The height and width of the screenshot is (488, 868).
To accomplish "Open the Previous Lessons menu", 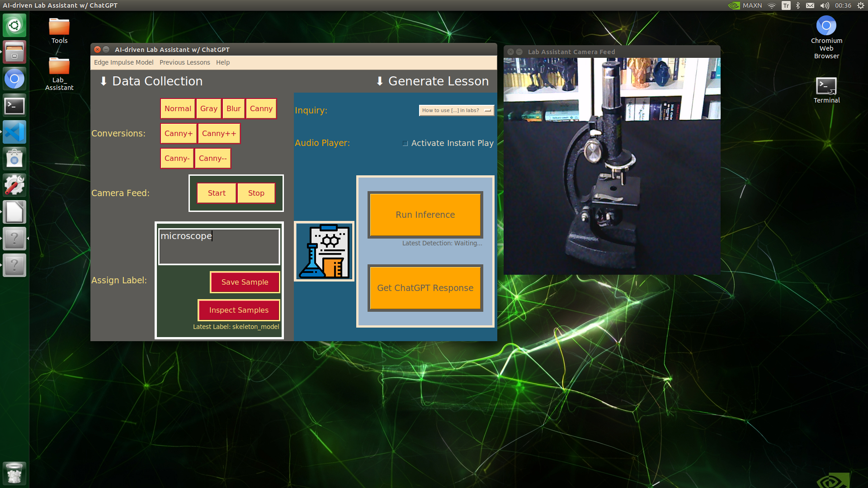I will click(185, 62).
